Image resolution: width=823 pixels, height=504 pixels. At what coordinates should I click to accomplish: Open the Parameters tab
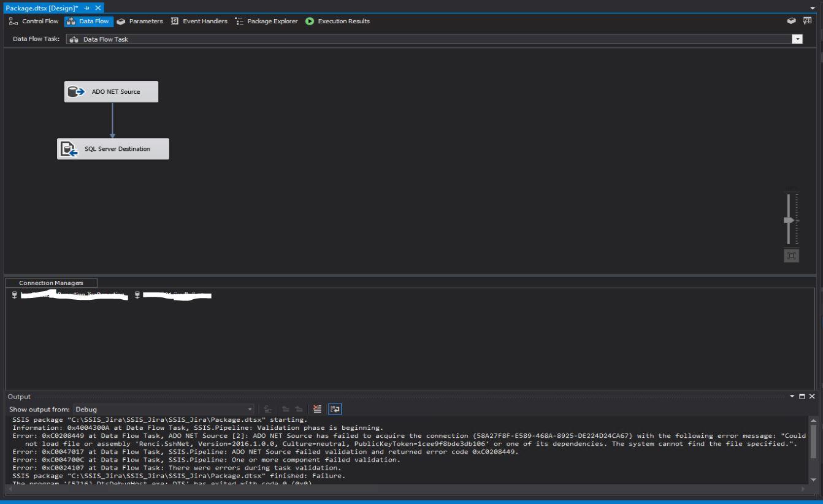[140, 21]
